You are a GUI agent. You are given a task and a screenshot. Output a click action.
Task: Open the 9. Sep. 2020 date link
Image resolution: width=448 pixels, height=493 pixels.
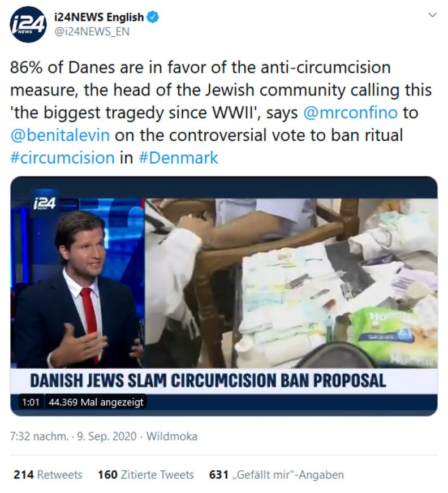click(x=107, y=436)
